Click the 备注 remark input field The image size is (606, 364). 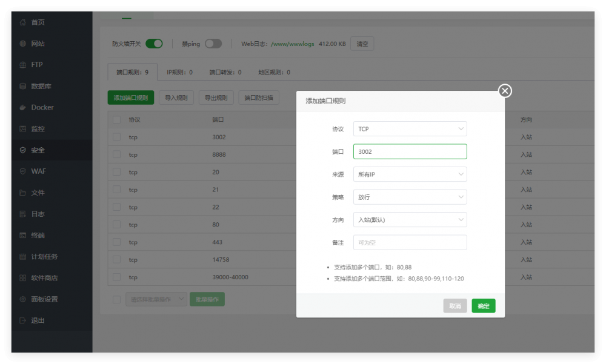click(x=410, y=242)
